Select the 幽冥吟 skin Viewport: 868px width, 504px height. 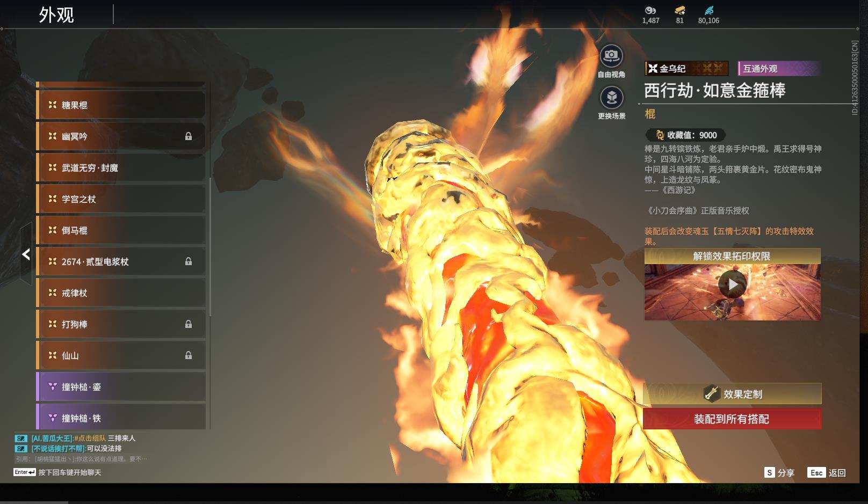121,136
